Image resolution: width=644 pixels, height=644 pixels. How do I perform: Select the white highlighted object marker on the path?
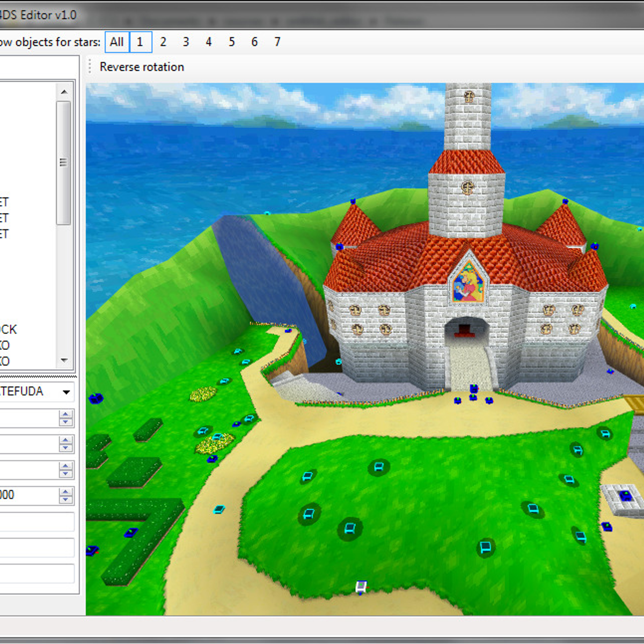[x=362, y=587]
